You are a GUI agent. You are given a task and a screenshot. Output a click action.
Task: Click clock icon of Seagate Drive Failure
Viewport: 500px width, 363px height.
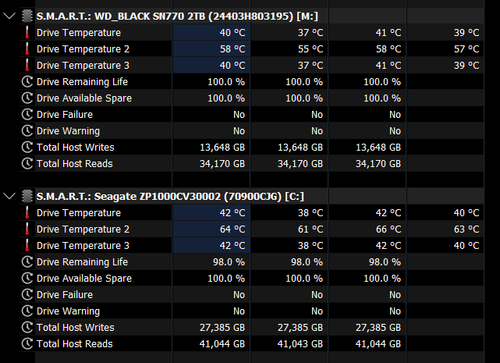(x=27, y=294)
